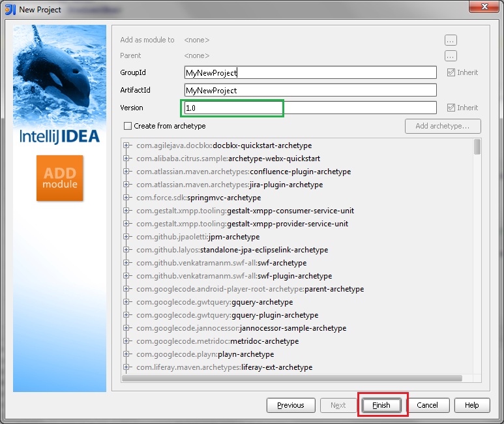Select metridoc-archetype row
504x424 pixels.
218,341
